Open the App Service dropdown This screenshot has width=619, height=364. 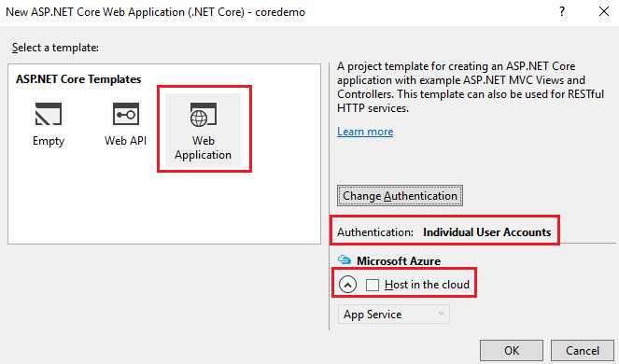point(394,315)
